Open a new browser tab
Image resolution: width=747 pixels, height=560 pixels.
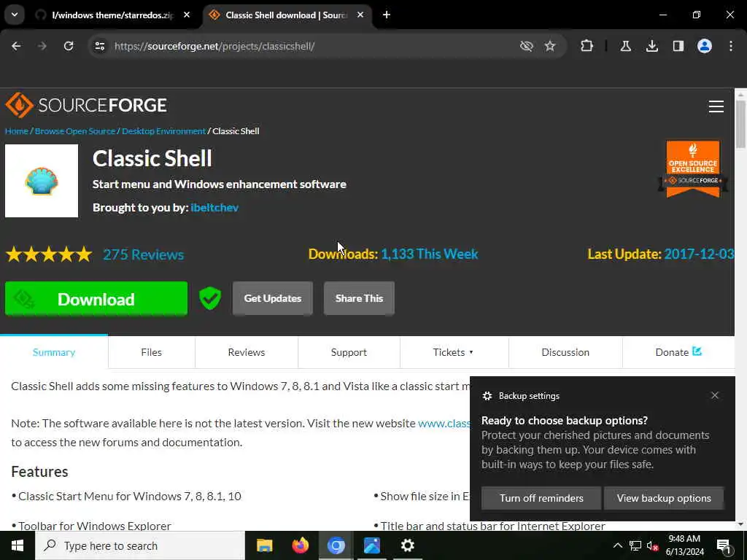[x=387, y=15]
